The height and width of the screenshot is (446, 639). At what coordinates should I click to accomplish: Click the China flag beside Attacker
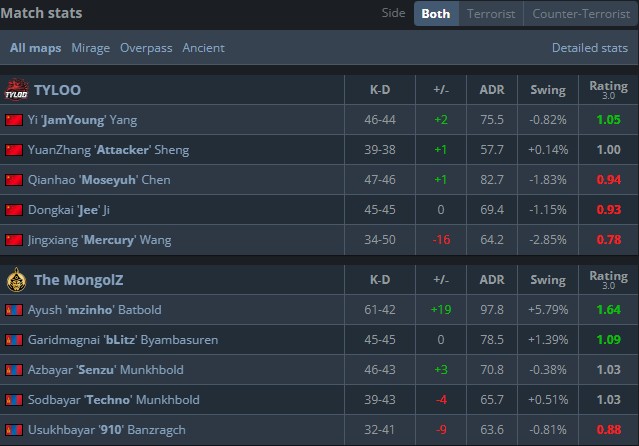click(x=14, y=150)
